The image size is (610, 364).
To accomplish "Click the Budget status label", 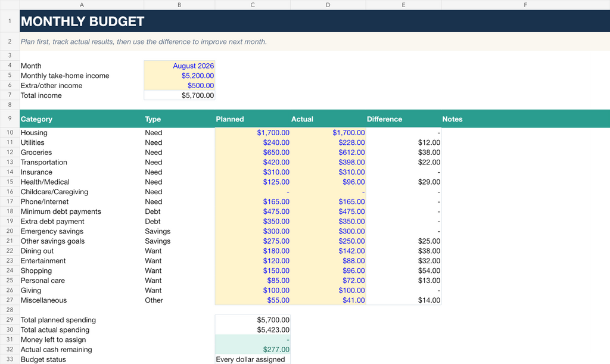I will click(43, 359).
